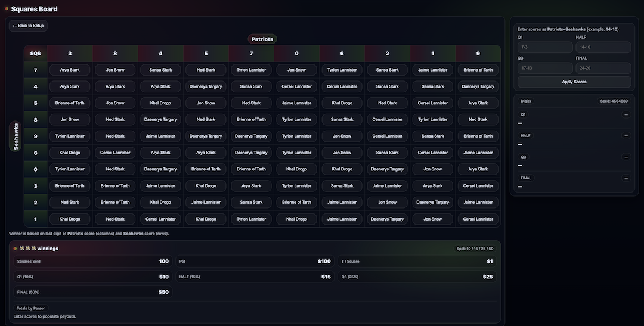Click the Q3 (25%) $25 payout row
The height and width of the screenshot is (326, 644).
[x=417, y=277]
